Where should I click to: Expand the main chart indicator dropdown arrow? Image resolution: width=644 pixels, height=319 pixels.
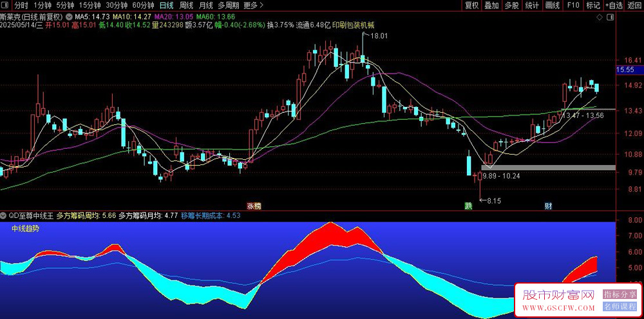(x=68, y=17)
